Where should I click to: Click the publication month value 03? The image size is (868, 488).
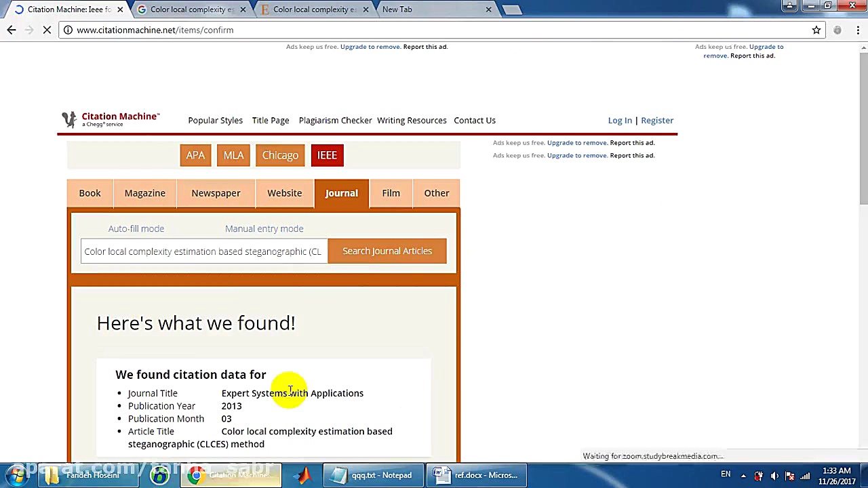click(x=226, y=419)
